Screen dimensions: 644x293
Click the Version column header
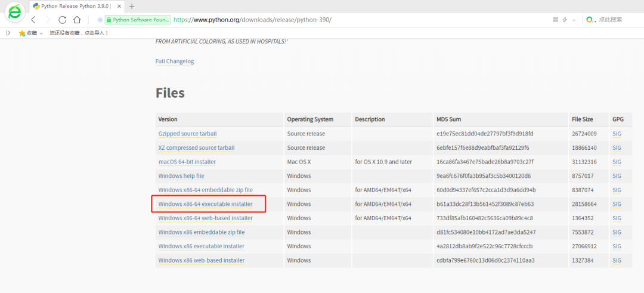(168, 119)
